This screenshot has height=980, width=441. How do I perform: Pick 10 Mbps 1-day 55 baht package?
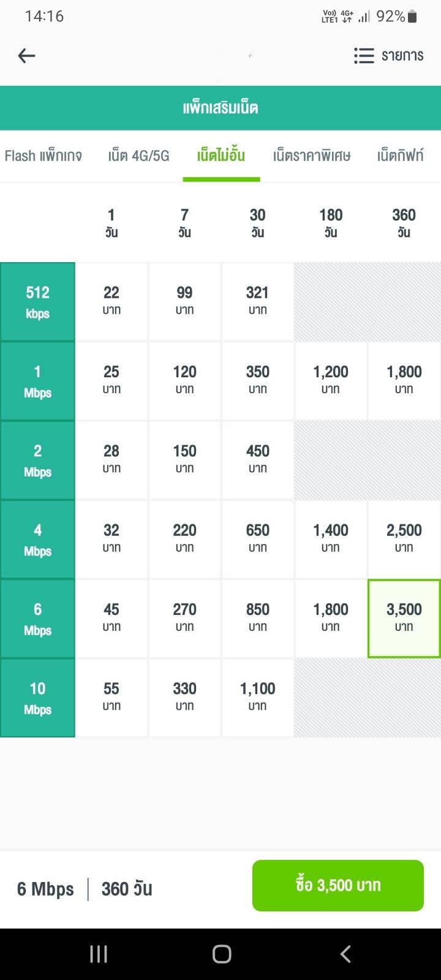pos(111,697)
